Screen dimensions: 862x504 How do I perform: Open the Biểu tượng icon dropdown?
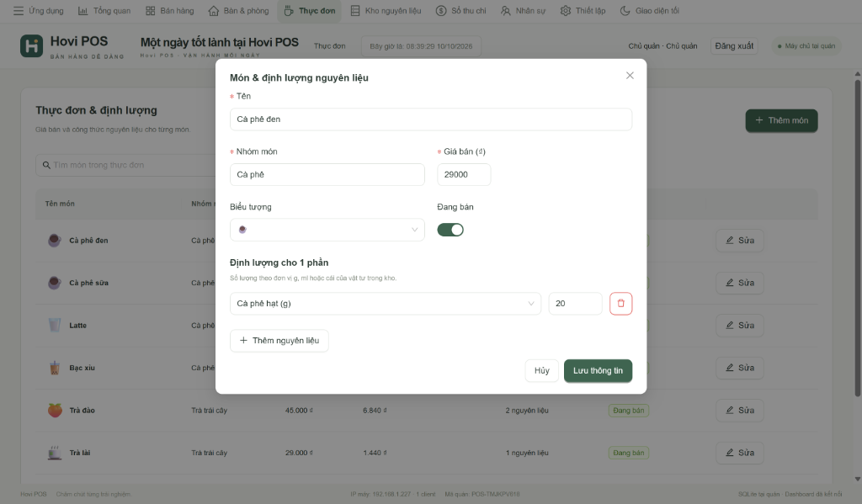tap(327, 230)
